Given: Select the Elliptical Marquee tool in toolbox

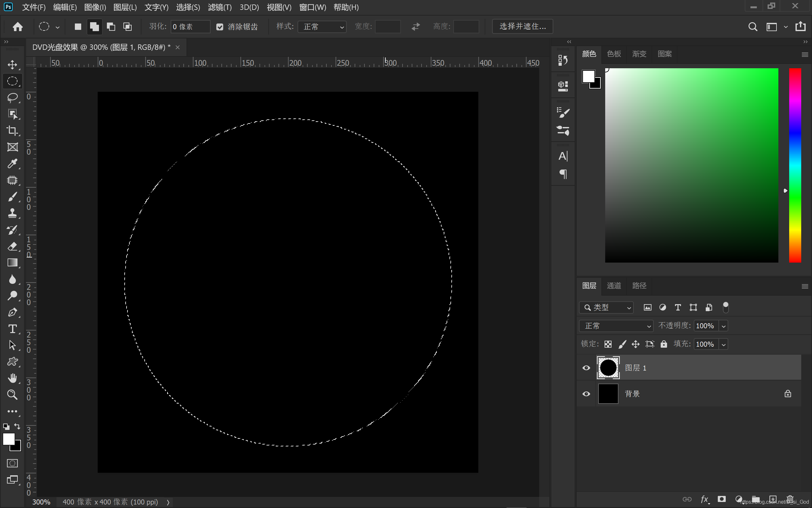Looking at the screenshot, I should coord(12,81).
